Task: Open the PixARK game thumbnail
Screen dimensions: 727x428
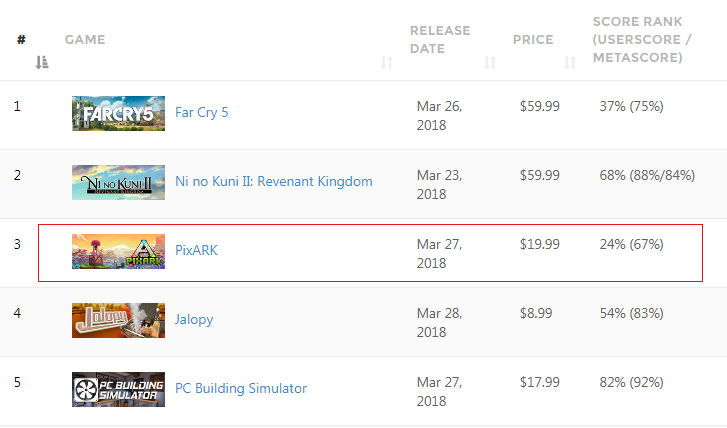Action: [x=118, y=251]
